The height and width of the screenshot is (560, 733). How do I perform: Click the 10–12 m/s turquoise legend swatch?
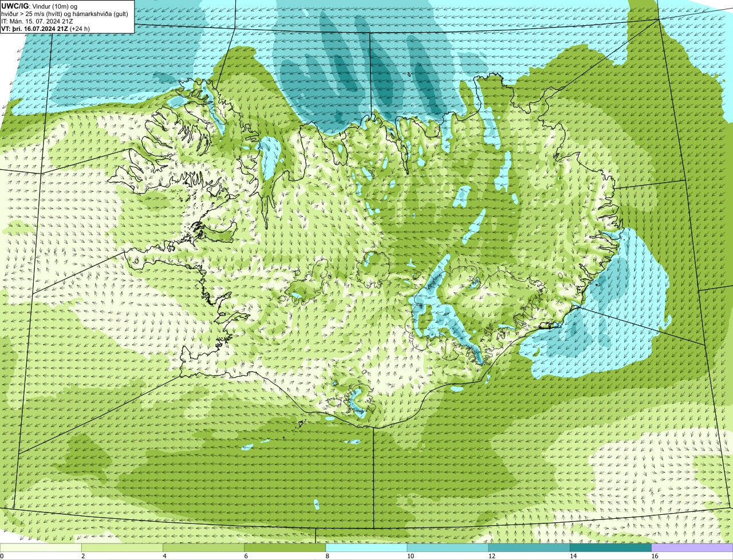tap(448, 548)
